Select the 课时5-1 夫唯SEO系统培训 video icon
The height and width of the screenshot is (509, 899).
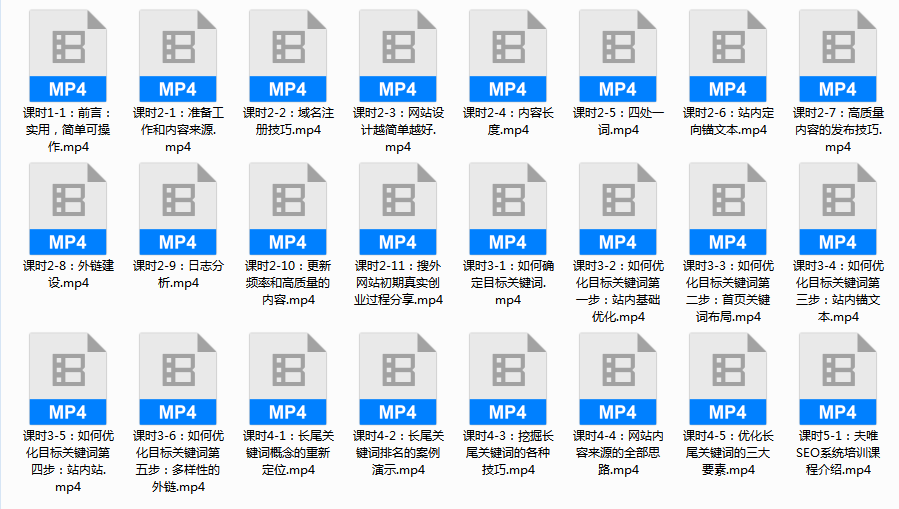[838, 378]
